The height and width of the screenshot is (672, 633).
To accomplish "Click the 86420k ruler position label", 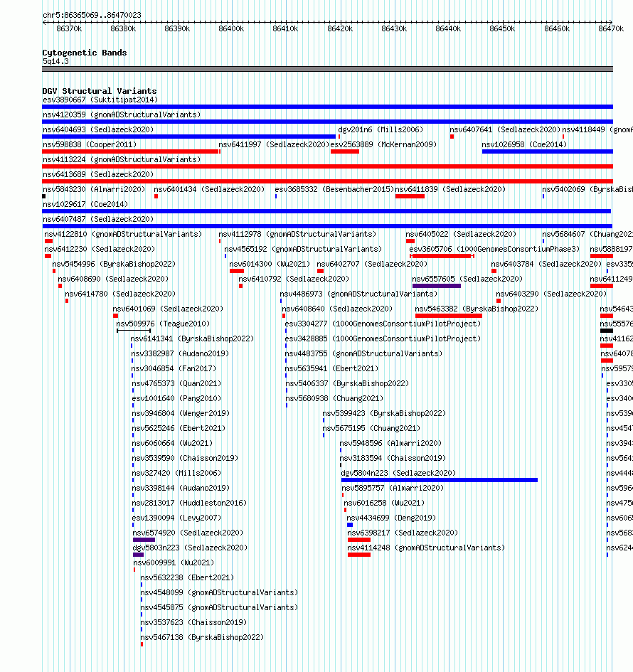I will pos(340,28).
